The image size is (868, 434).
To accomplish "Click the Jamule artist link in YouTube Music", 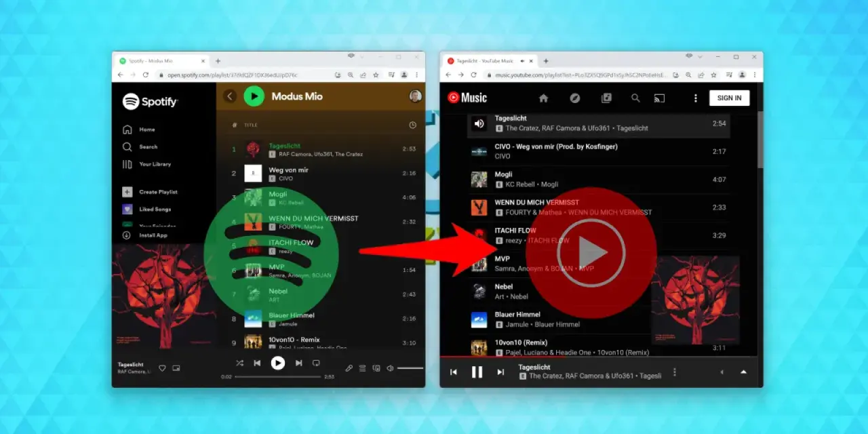I will click(x=517, y=324).
